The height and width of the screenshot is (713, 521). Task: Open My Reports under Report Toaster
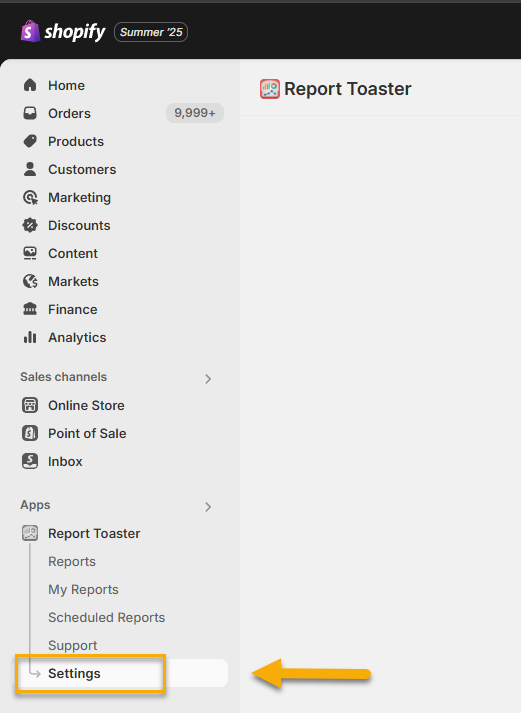(83, 589)
